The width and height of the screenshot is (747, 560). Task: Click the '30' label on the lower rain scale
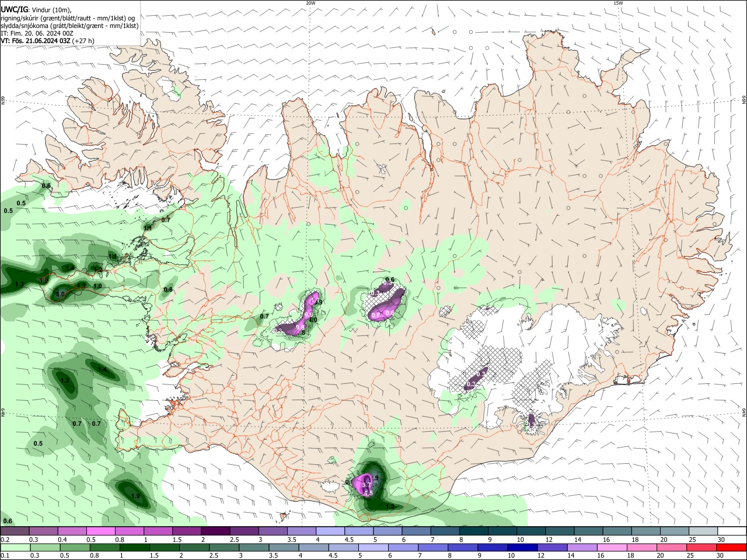(721, 556)
